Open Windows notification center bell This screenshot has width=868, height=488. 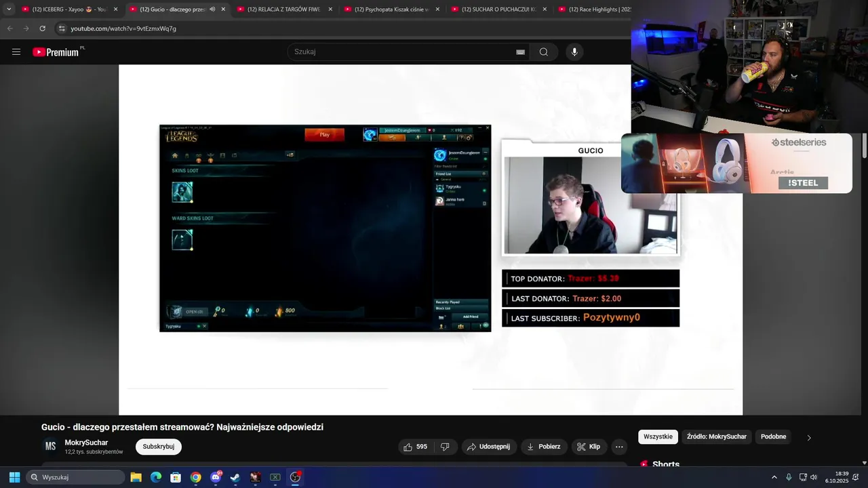[x=856, y=477]
